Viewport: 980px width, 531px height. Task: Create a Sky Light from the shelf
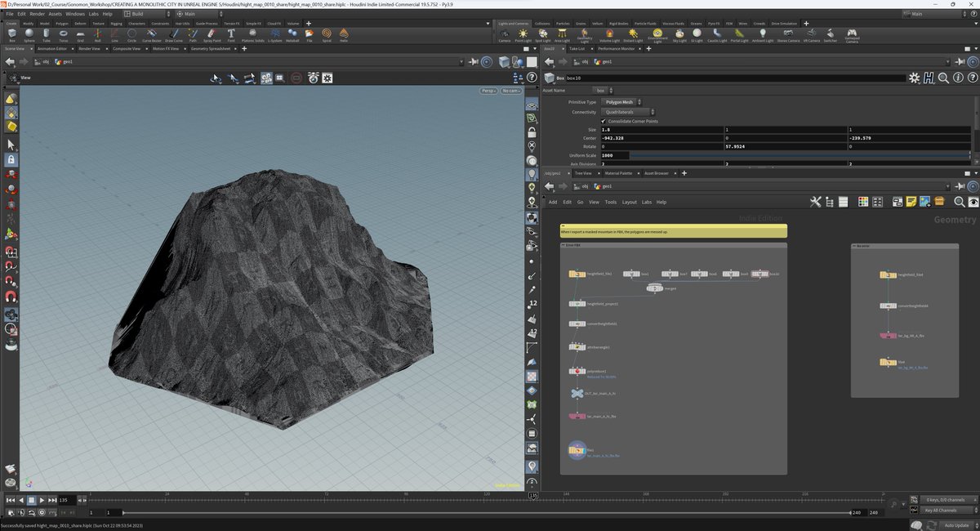(679, 35)
